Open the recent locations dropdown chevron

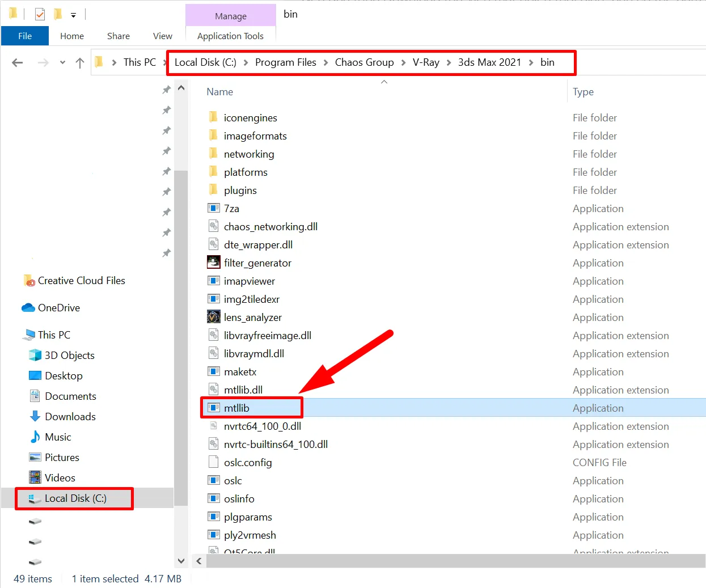62,62
